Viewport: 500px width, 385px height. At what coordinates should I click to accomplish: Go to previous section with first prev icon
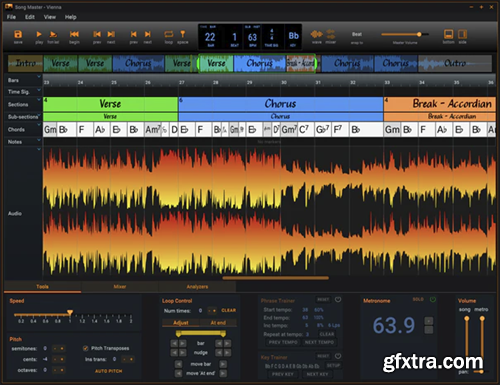click(97, 34)
